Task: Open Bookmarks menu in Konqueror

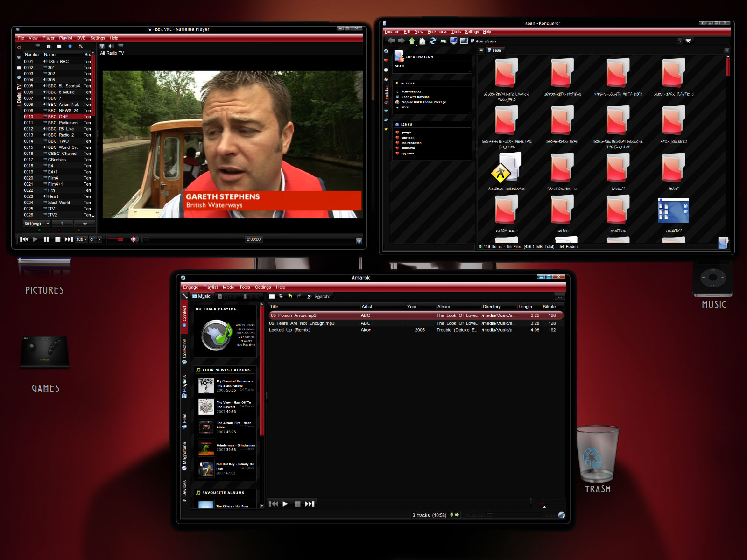Action: click(437, 32)
